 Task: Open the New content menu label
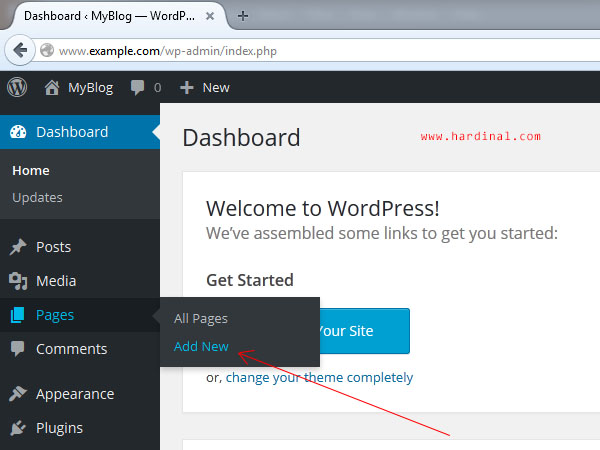(216, 88)
